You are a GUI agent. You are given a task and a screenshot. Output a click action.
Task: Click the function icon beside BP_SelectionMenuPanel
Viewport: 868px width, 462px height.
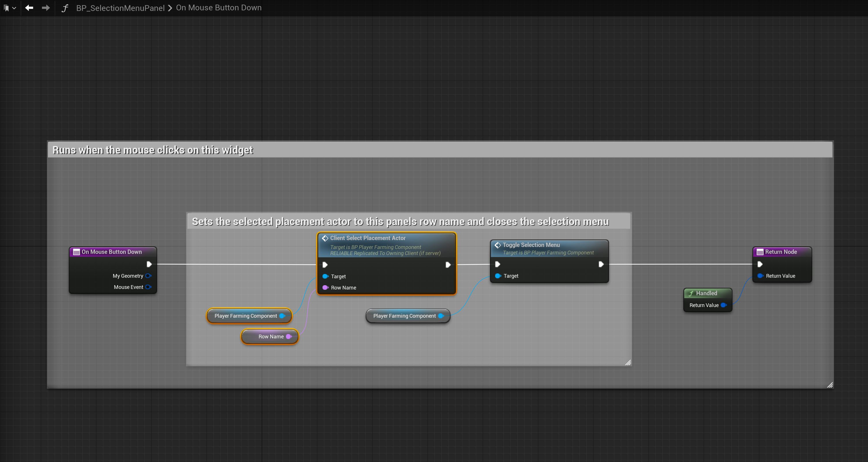tap(65, 8)
